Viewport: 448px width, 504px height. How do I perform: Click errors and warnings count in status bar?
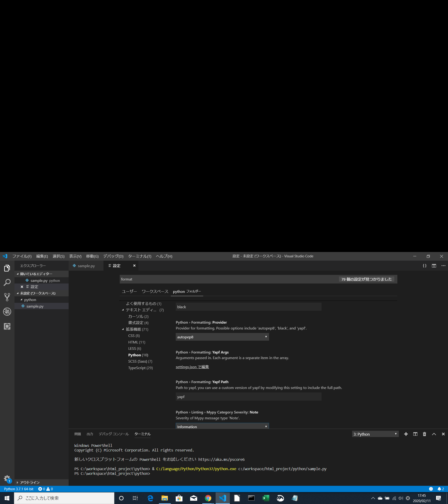pyautogui.click(x=45, y=489)
